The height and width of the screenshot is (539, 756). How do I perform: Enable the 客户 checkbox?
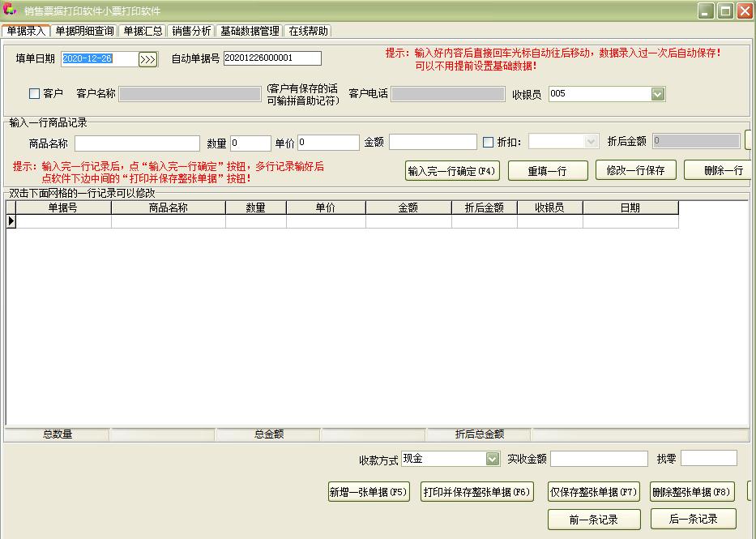click(x=35, y=94)
